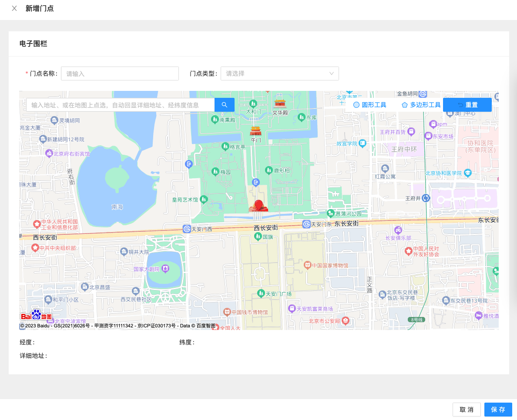Click the 东安市场 shopping icon
Screen dimensions: 517x420
(428, 136)
